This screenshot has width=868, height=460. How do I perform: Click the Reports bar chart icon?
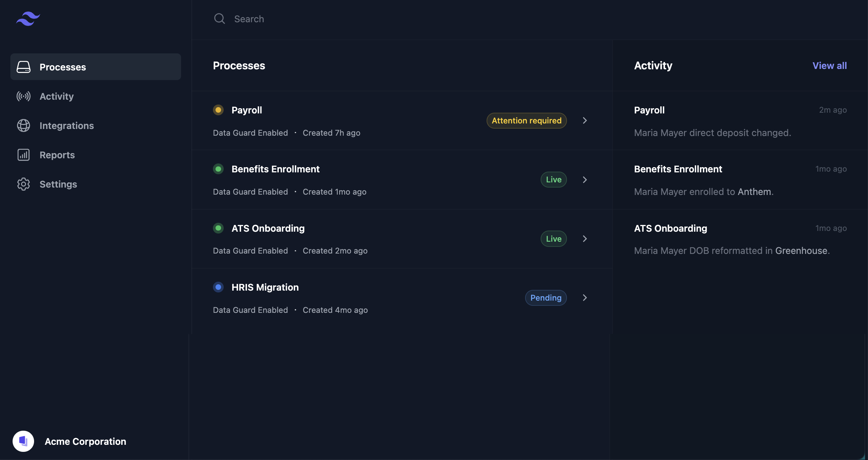[23, 155]
